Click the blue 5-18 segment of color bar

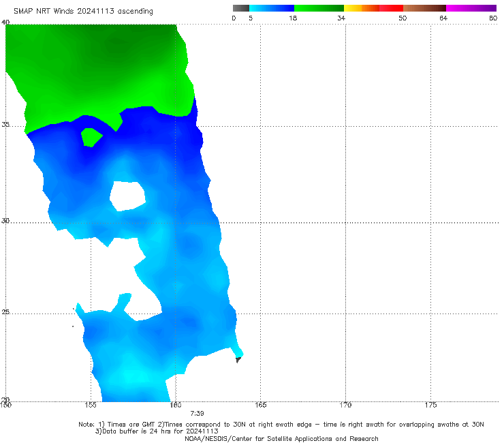pyautogui.click(x=272, y=8)
